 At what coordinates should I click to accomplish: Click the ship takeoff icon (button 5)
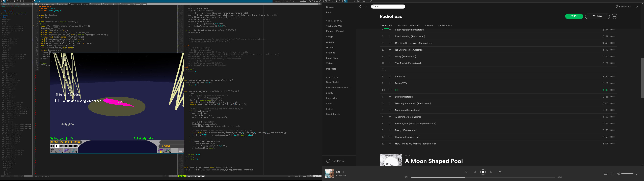click(x=161, y=151)
